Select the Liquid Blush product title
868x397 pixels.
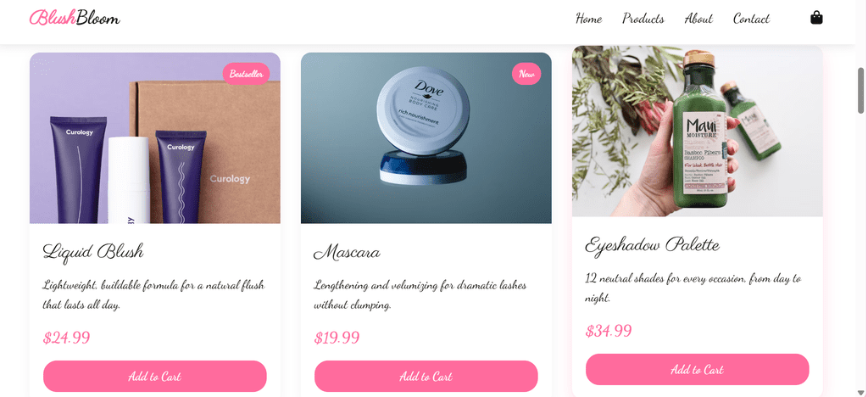(93, 252)
